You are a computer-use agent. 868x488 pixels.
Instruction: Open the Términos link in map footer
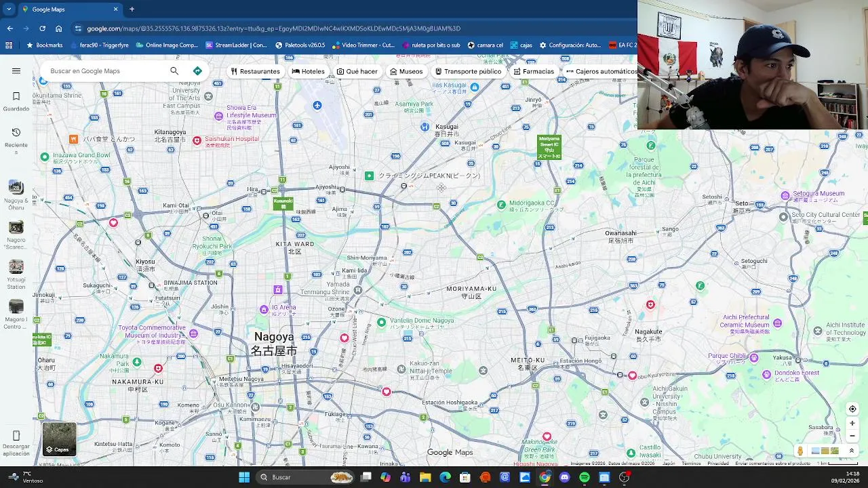691,464
